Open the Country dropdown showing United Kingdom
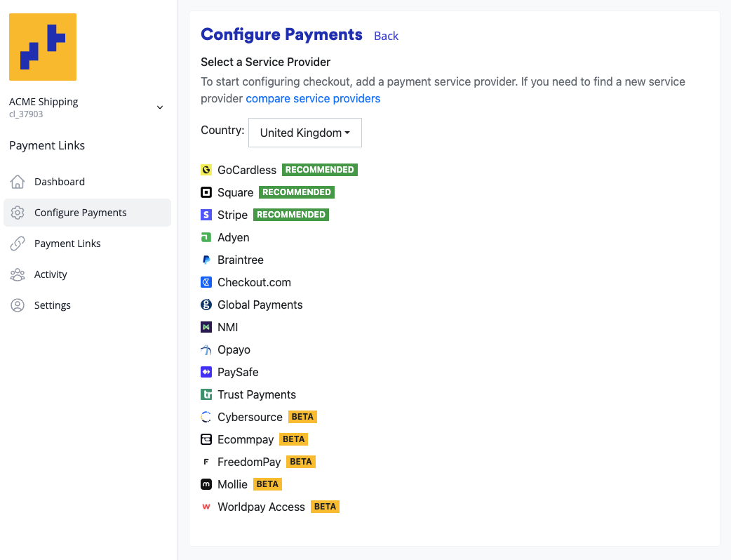 [305, 133]
